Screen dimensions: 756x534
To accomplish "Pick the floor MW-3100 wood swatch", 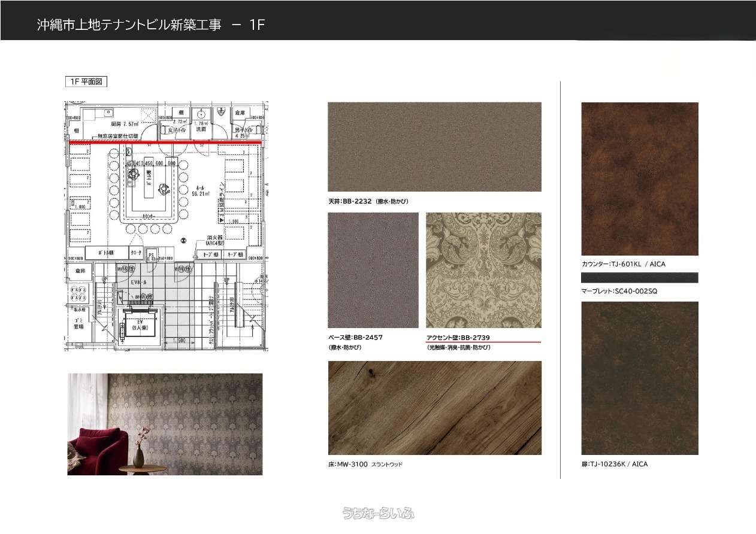I will click(x=434, y=408).
